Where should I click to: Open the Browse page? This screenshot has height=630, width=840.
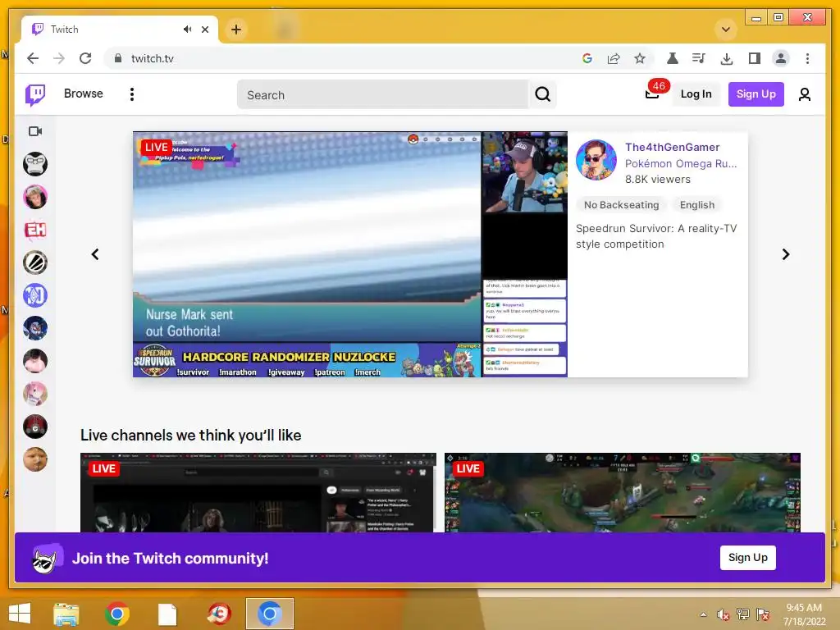(x=83, y=94)
